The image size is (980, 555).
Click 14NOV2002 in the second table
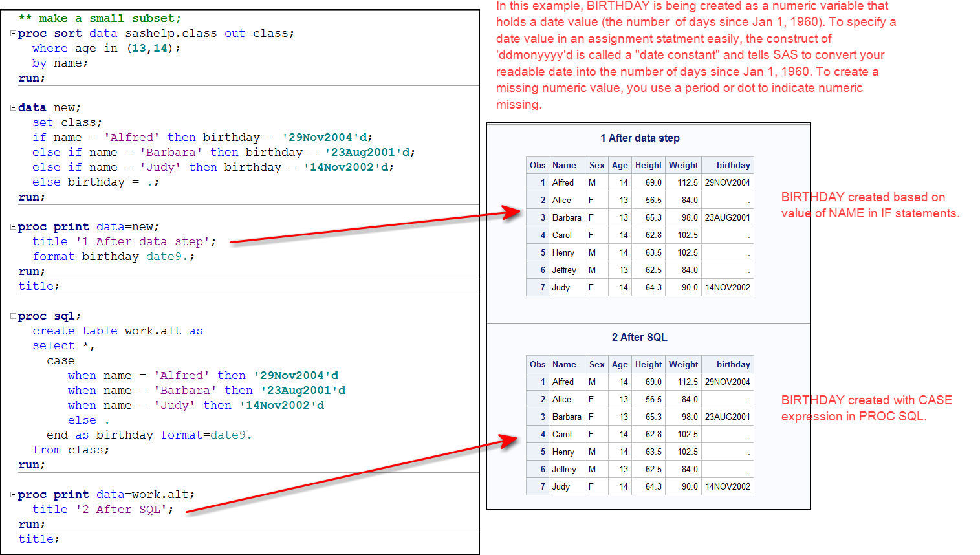pyautogui.click(x=728, y=486)
